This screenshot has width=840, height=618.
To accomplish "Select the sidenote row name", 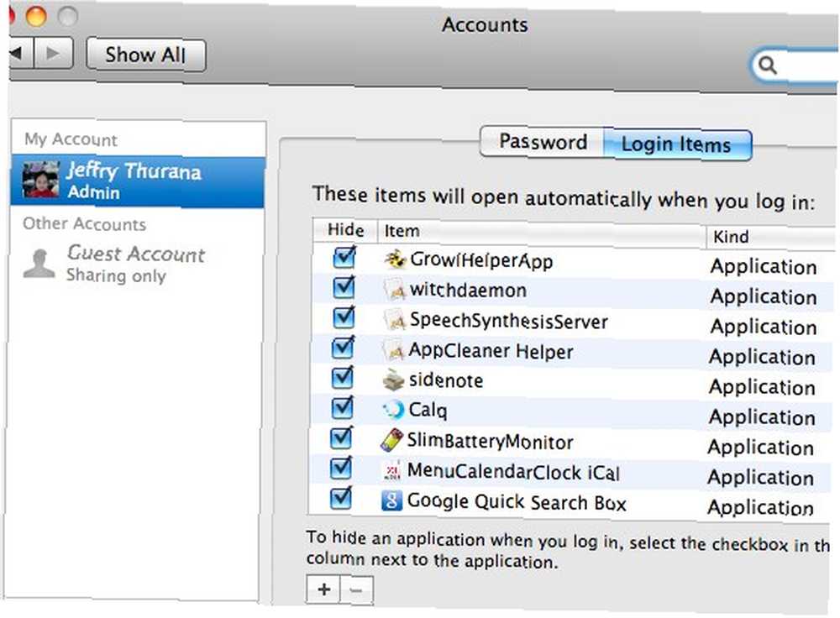I will click(x=446, y=380).
